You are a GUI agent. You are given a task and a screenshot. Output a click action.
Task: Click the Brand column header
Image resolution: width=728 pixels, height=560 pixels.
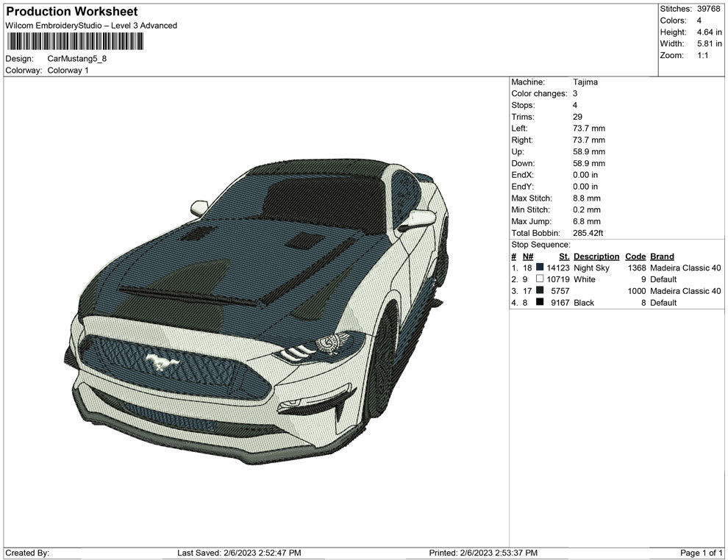pyautogui.click(x=662, y=256)
